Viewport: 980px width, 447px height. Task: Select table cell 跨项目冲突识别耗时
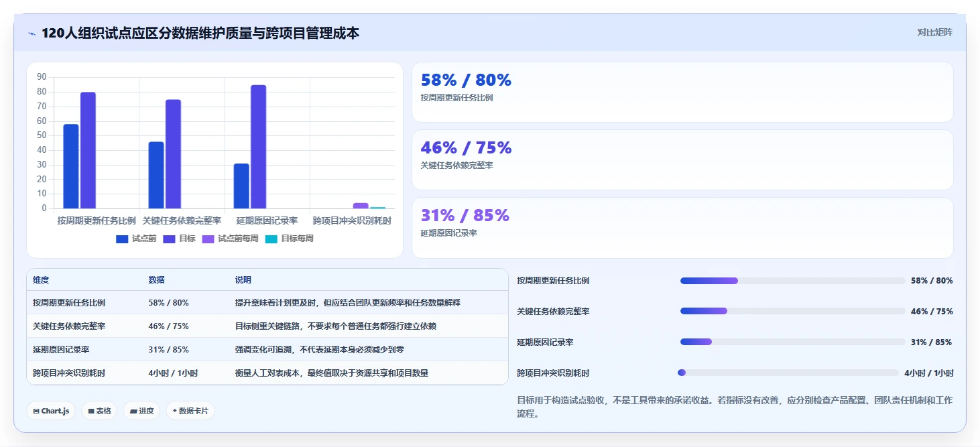click(x=68, y=373)
